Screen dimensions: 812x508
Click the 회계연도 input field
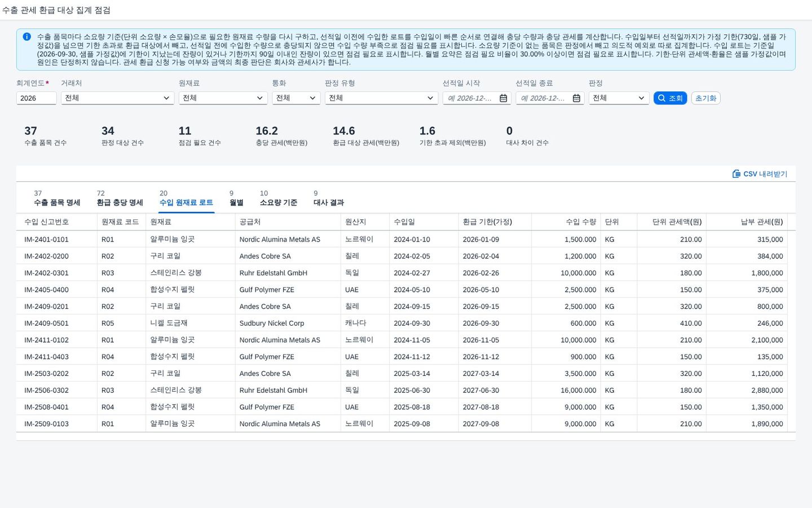[36, 98]
